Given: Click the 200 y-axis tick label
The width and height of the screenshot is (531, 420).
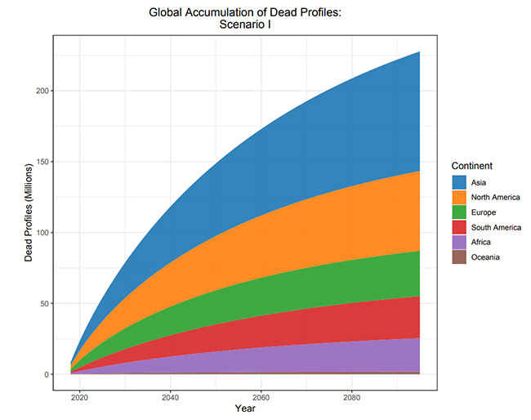Looking at the screenshot, I should click(x=42, y=91).
